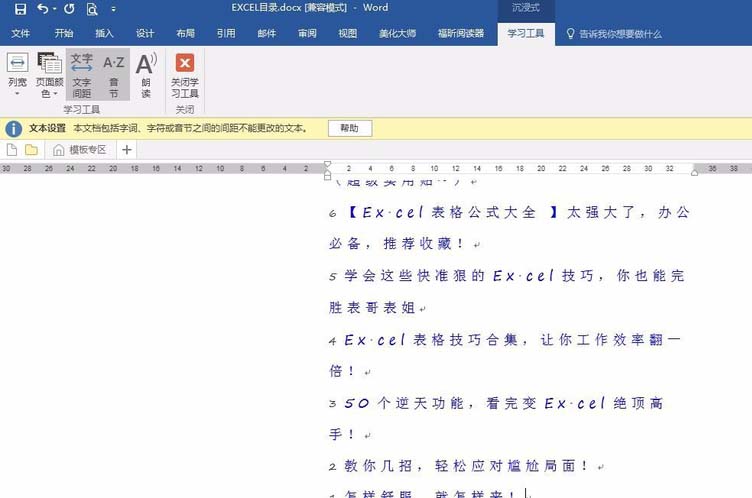Start 朗读 read aloud
Viewport: 752px width, 498px height.
coord(146,74)
